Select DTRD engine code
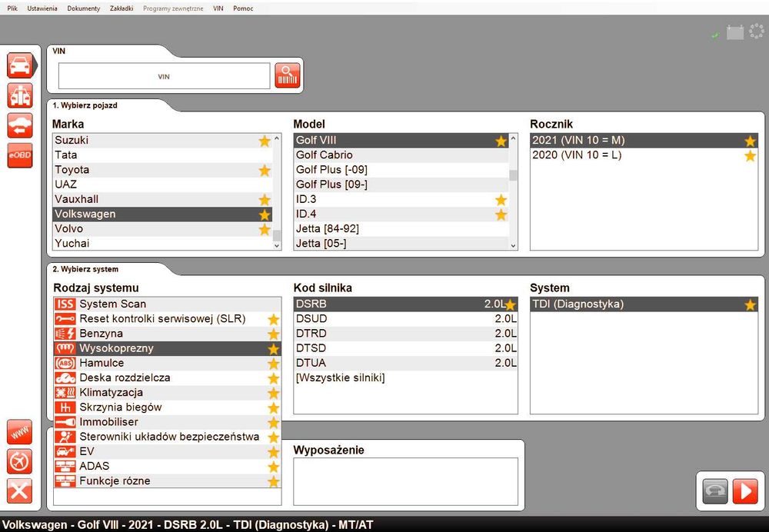Viewport: 769px width, 532px height. [x=405, y=334]
